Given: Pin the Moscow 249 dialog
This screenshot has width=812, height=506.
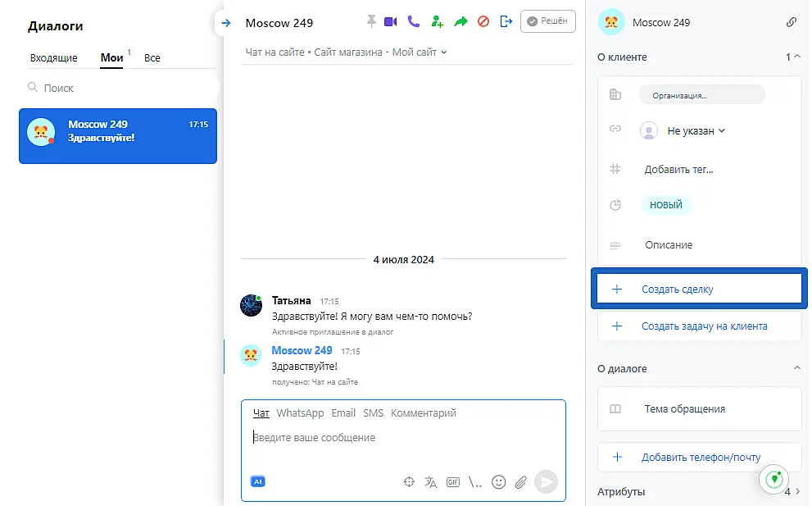Looking at the screenshot, I should click(371, 22).
